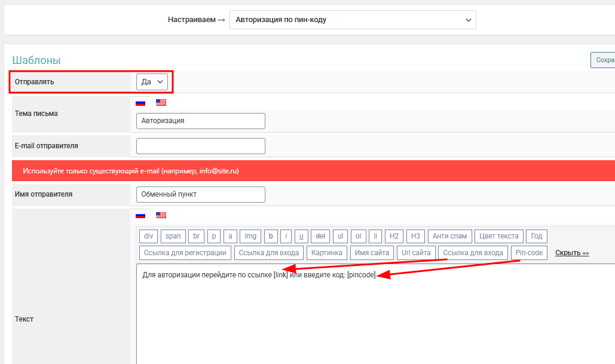Open the Отправлять Да dropdown
615x364 pixels.
point(152,82)
